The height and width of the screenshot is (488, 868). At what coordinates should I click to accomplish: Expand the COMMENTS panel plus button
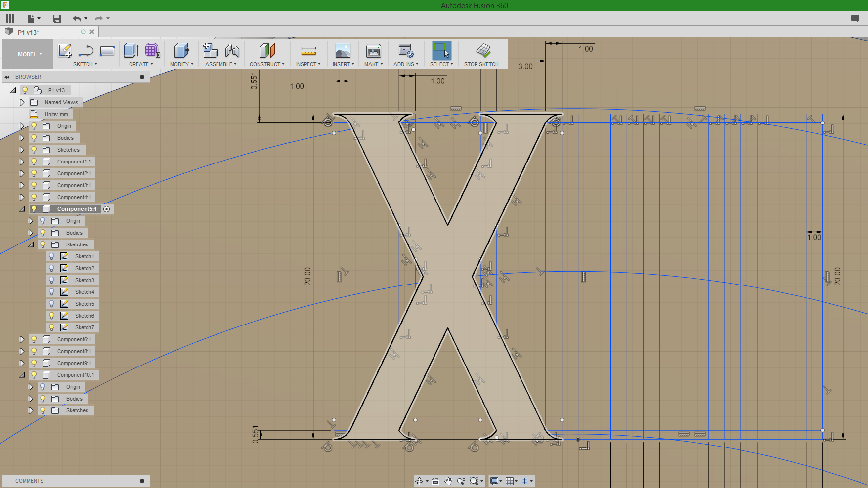pos(142,481)
